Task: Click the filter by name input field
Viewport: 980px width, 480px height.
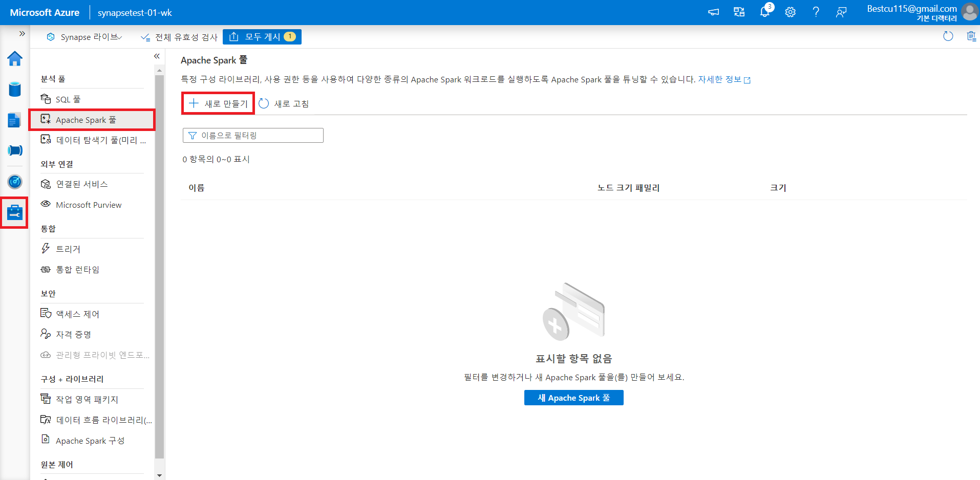Action: click(253, 135)
